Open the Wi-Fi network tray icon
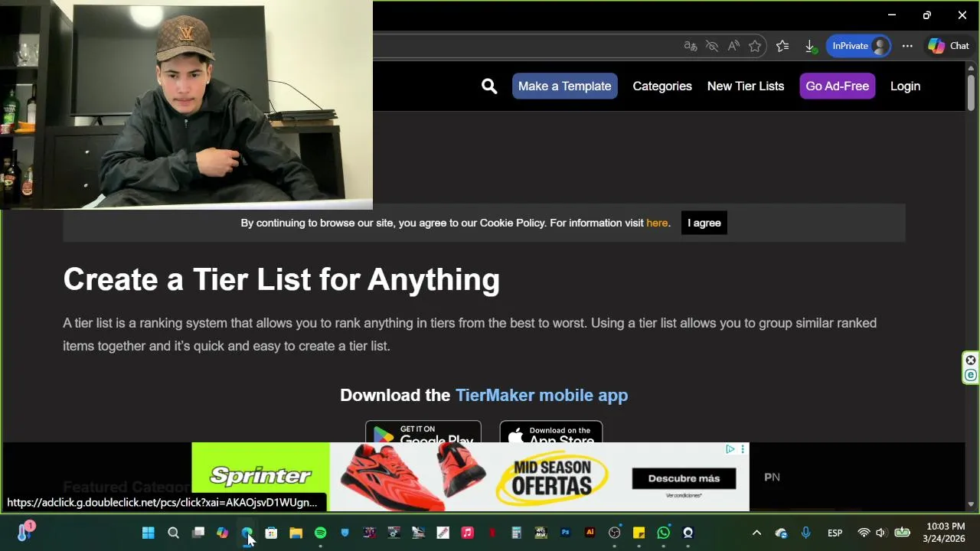Screen dimensions: 980x551 (864, 533)
